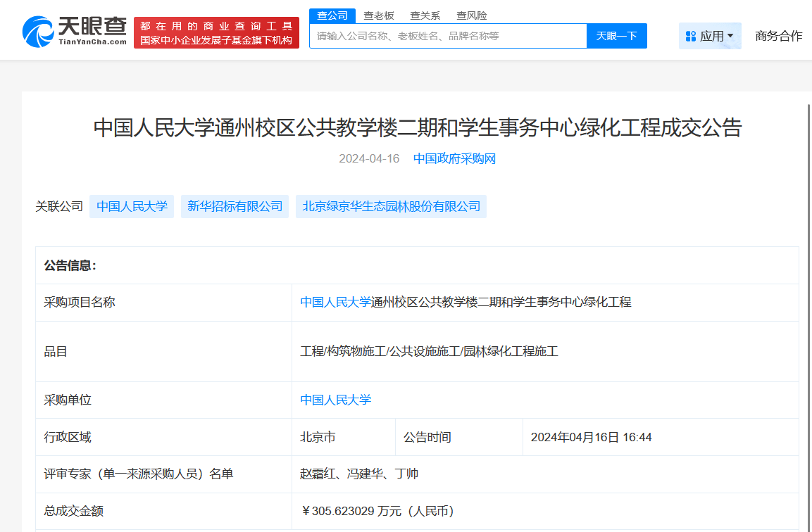Open the 查风险 tab

[471, 15]
